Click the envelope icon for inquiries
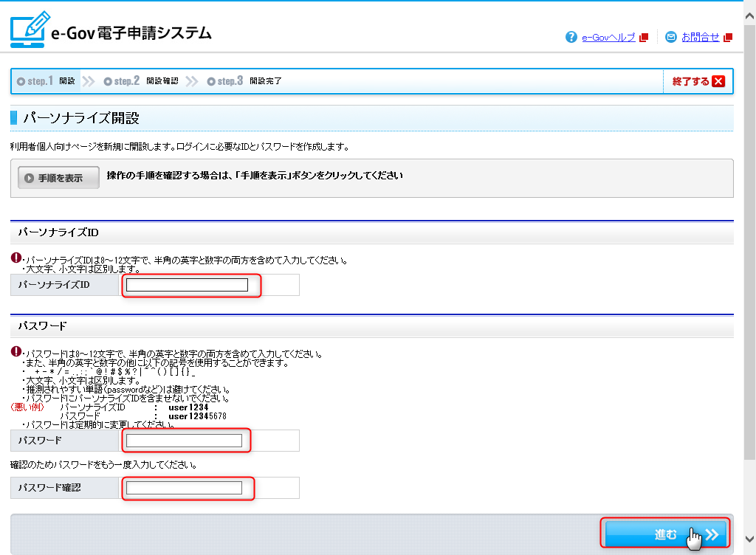756x555 pixels. 670,37
